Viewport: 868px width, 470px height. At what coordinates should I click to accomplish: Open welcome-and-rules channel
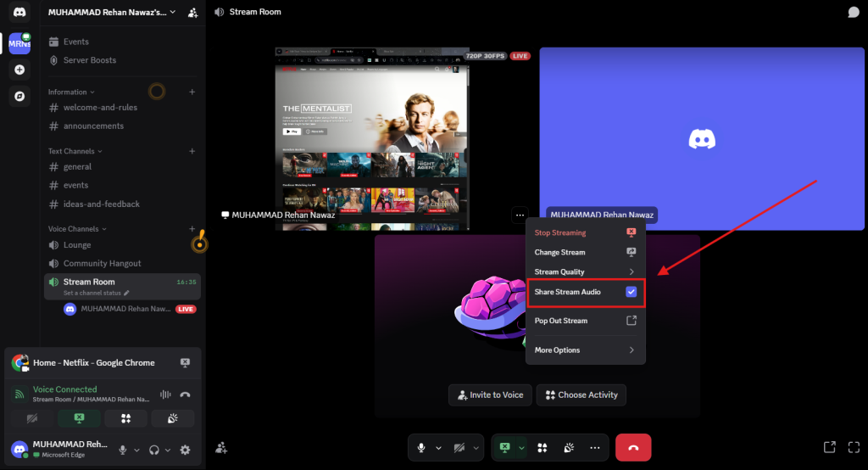click(122, 108)
